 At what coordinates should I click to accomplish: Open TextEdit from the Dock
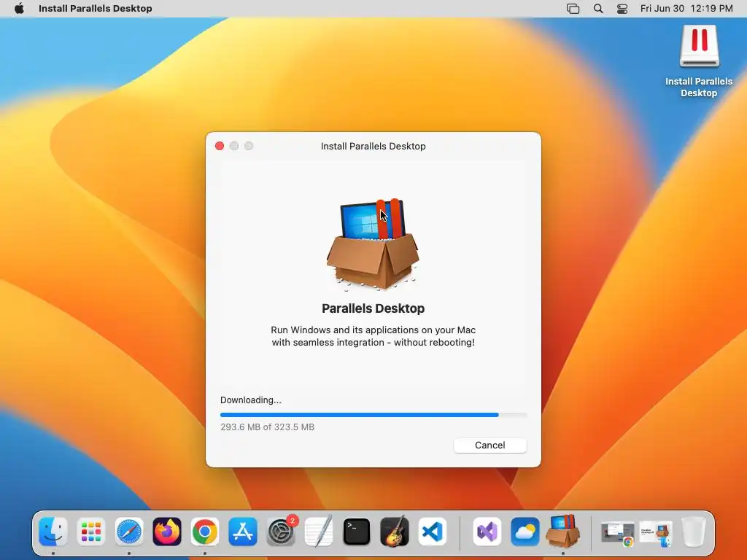pyautogui.click(x=319, y=532)
